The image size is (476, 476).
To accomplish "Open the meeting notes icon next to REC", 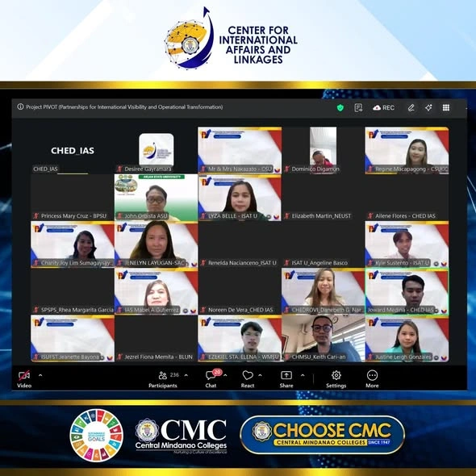I will (358, 107).
